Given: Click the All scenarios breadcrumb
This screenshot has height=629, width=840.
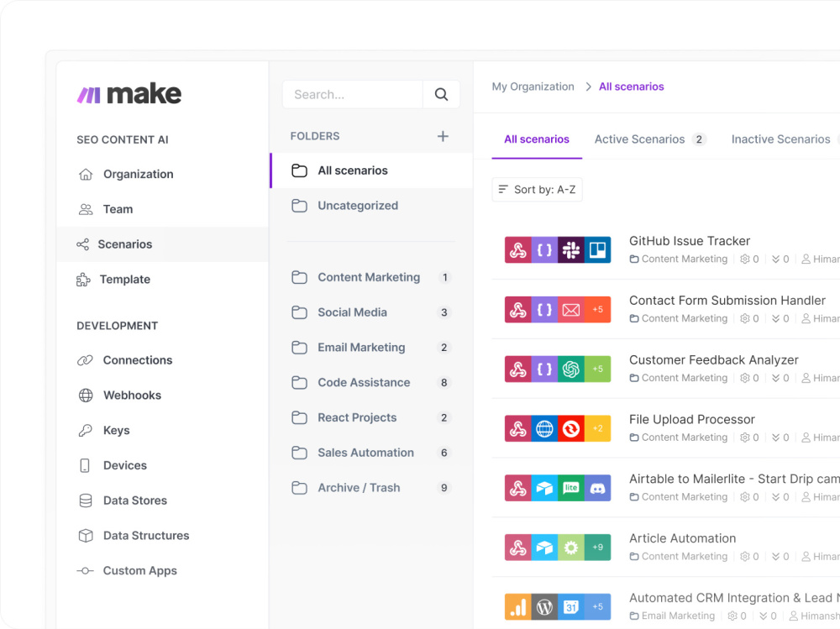Looking at the screenshot, I should 631,86.
